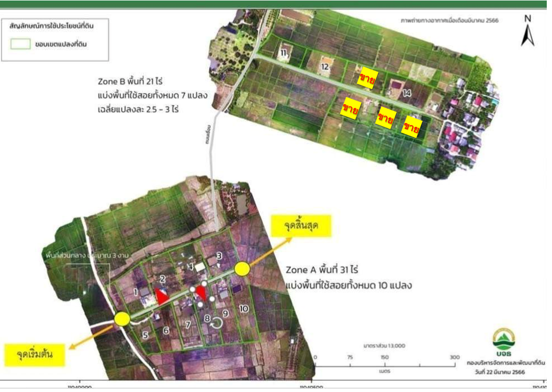552x392 pixels.
Task: Click the date วันที่ 22 มีนาคม 2566
Action: pos(500,372)
